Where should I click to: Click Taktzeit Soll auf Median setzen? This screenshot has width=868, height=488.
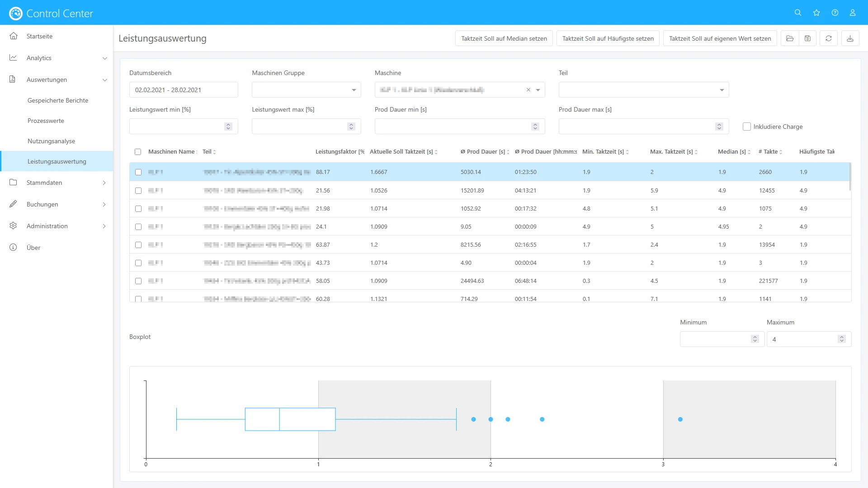504,38
